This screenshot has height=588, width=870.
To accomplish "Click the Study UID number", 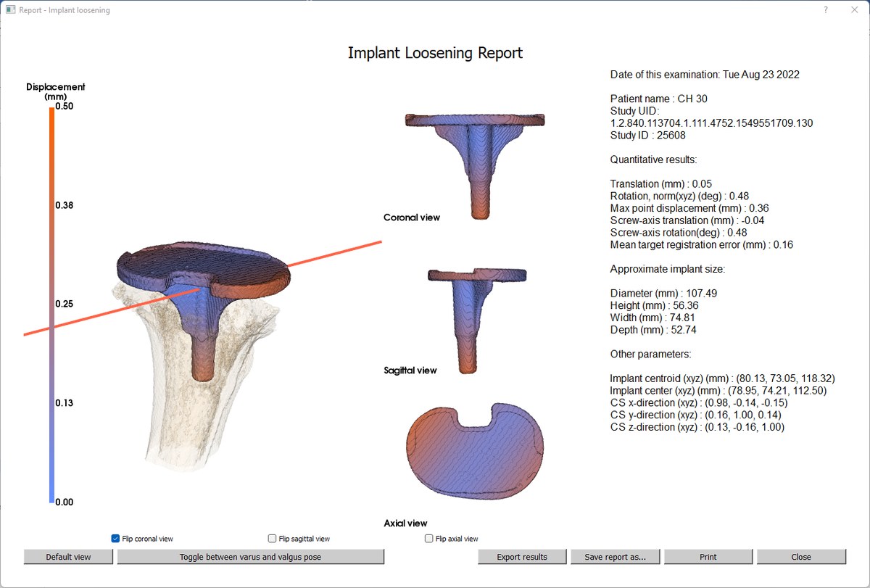I will tap(711, 123).
